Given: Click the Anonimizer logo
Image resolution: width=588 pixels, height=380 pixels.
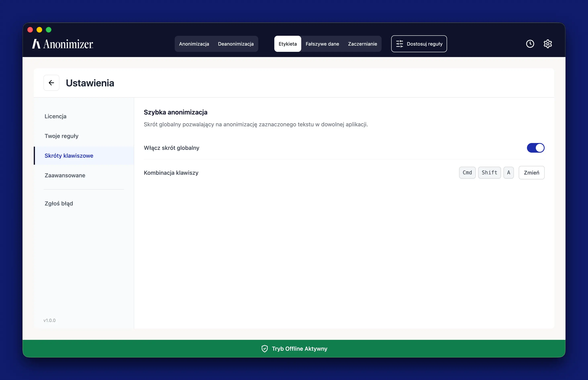Looking at the screenshot, I should point(63,44).
